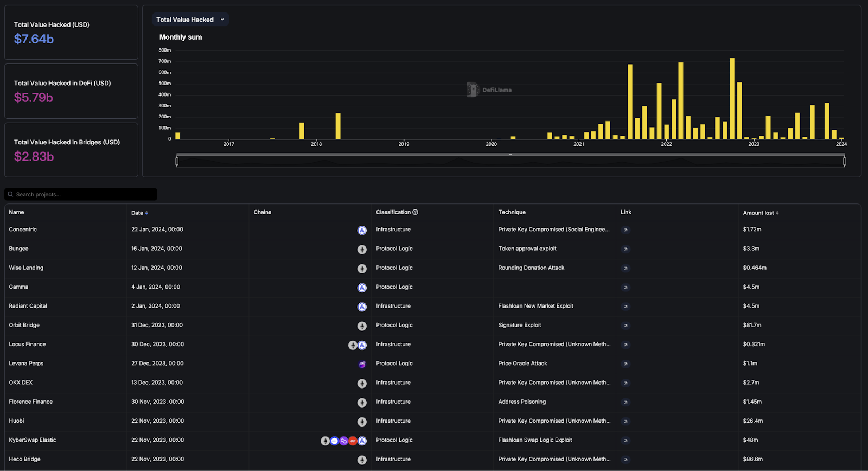Click the Name column header
The image size is (868, 471).
coord(16,212)
